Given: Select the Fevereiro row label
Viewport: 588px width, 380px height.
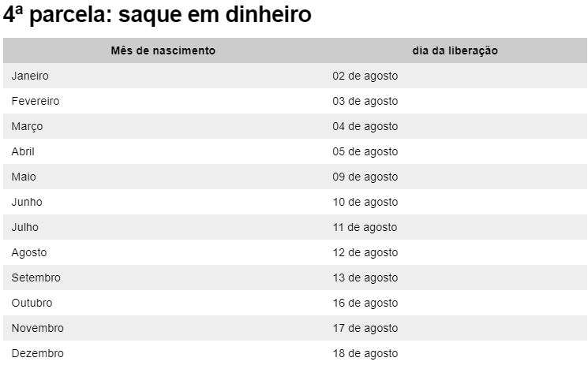Looking at the screenshot, I should [x=36, y=101].
